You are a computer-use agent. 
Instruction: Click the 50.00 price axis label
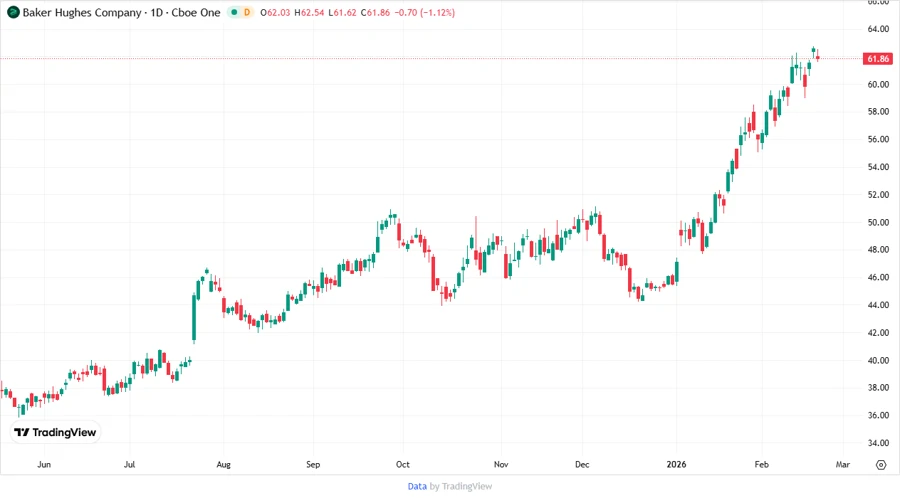(878, 223)
